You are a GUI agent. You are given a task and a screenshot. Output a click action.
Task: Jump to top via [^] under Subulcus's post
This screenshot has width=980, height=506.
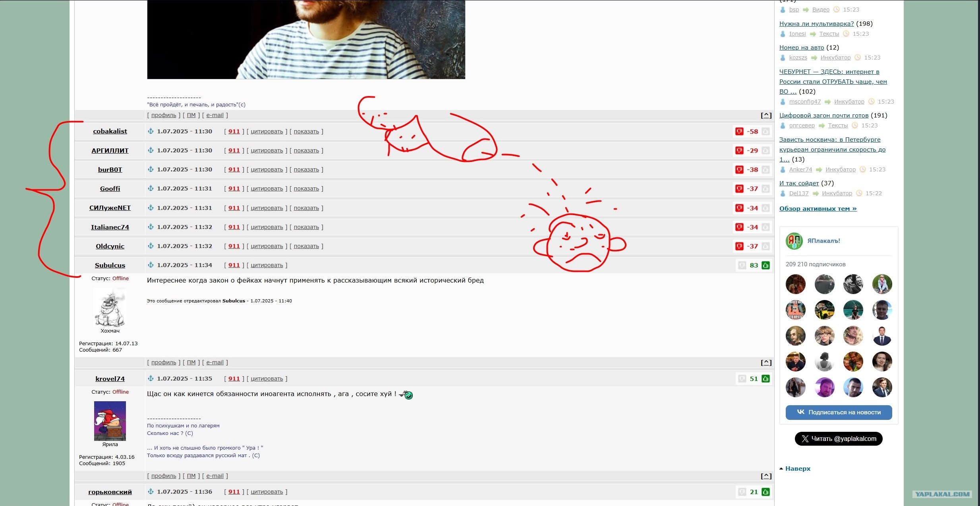765,362
